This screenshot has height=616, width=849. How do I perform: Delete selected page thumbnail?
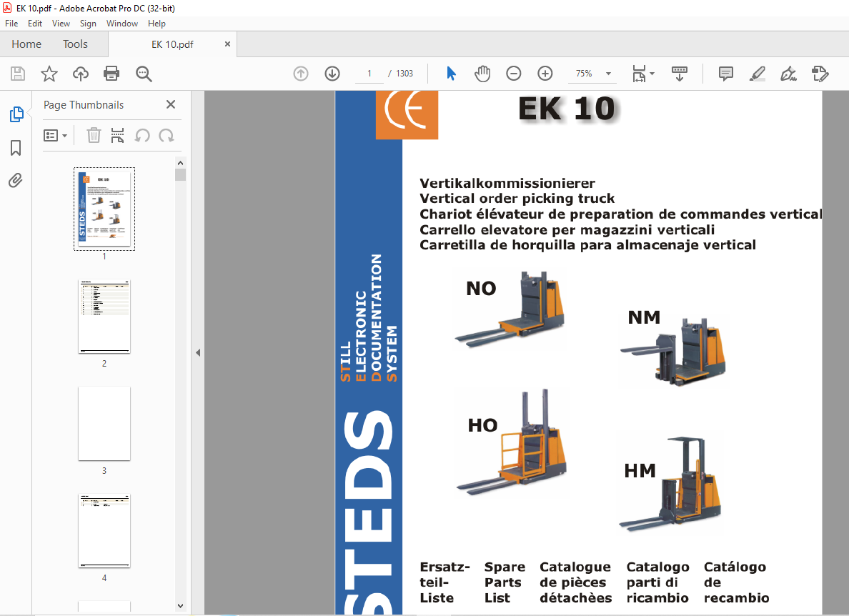point(94,135)
